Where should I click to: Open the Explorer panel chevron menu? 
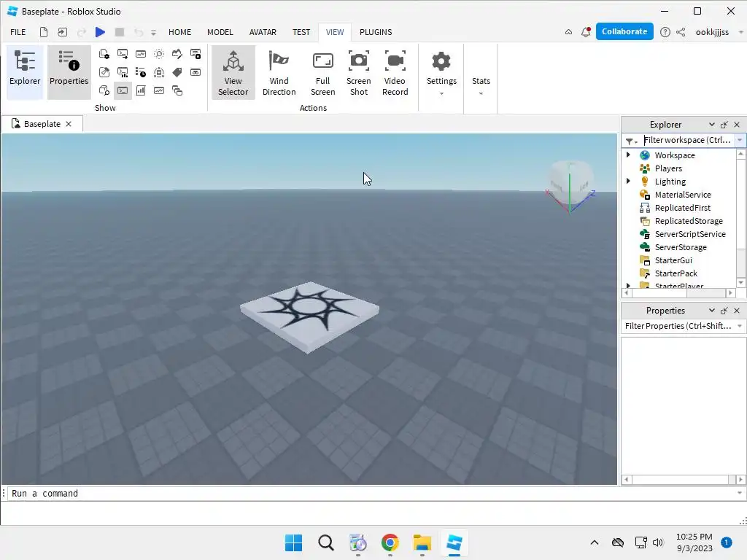(x=712, y=124)
